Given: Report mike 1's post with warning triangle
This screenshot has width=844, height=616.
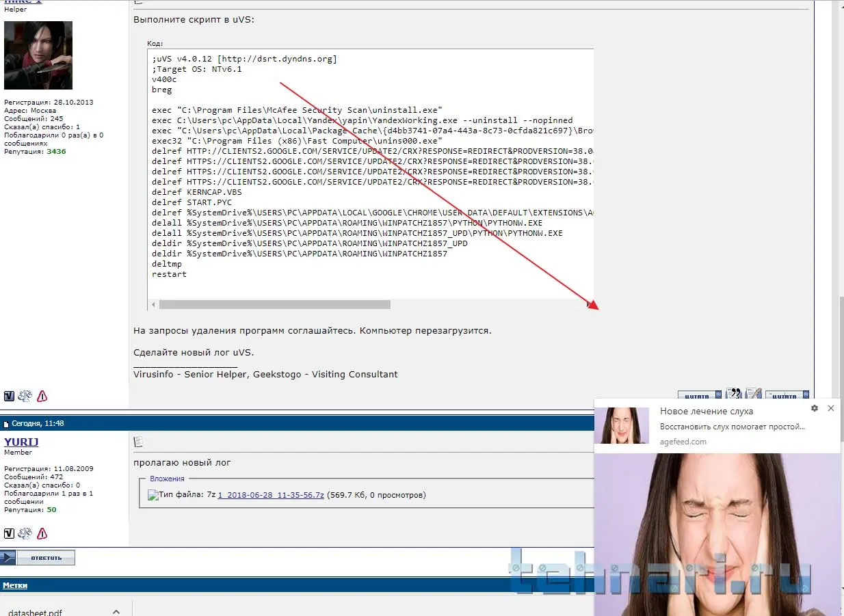Looking at the screenshot, I should (42, 396).
